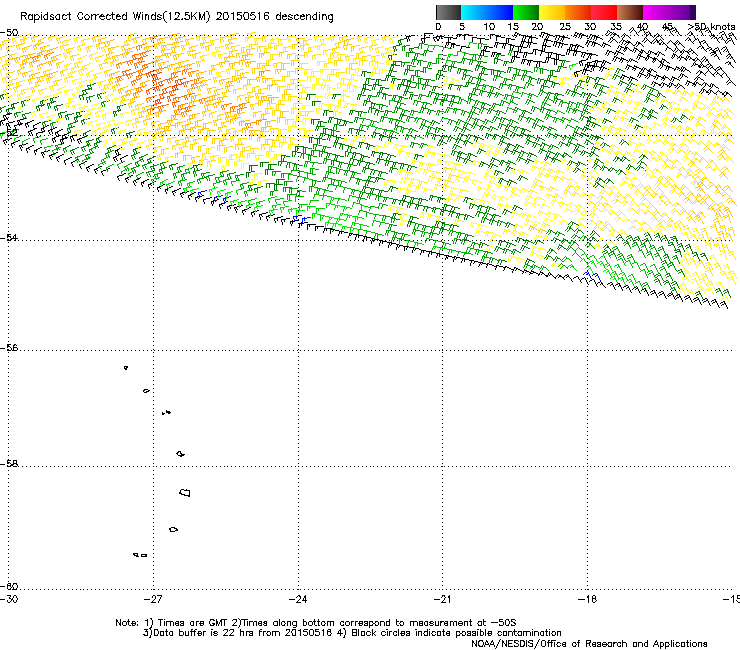This screenshot has width=740, height=650.
Task: Click the '-60' latitude axis label
Action: pyautogui.click(x=9, y=587)
